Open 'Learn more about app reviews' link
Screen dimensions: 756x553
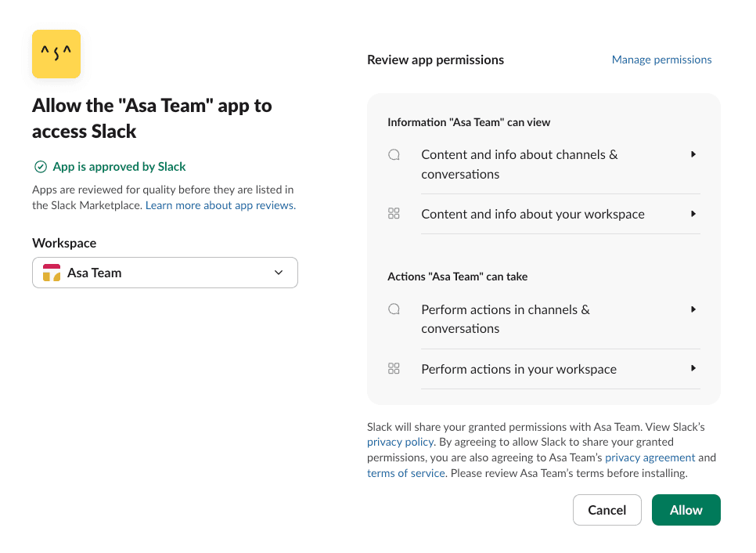[x=220, y=205]
